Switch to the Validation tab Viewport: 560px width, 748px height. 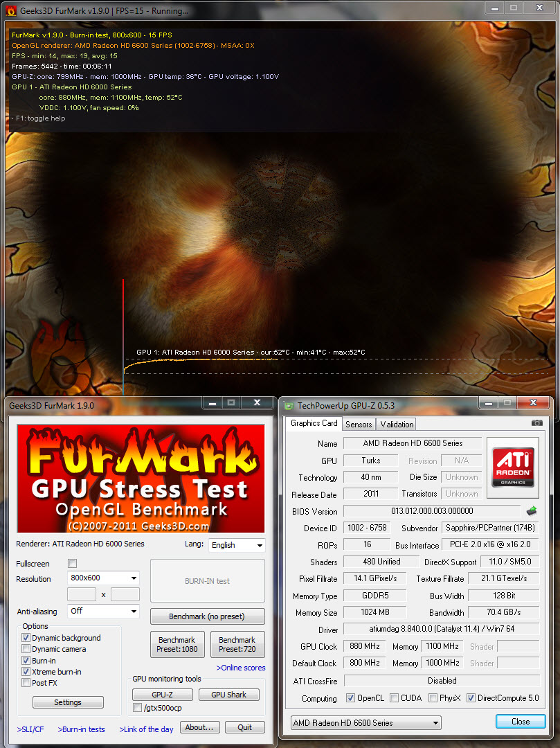(x=397, y=424)
